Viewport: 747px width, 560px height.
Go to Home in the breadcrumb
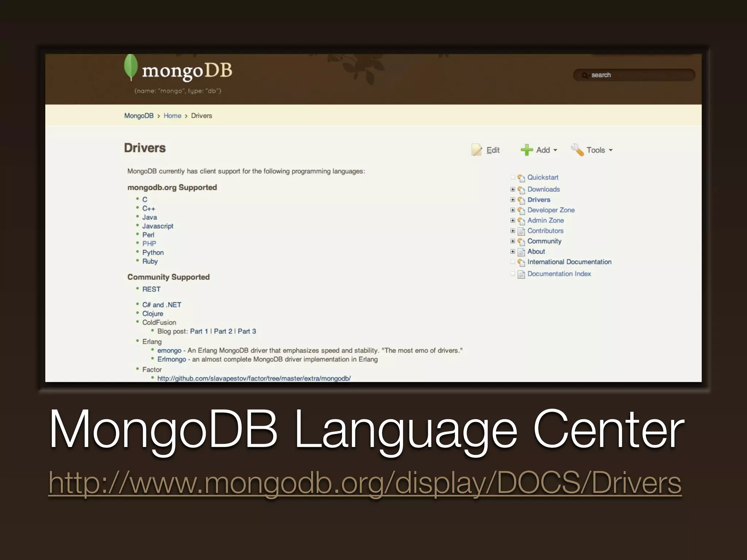coord(172,116)
